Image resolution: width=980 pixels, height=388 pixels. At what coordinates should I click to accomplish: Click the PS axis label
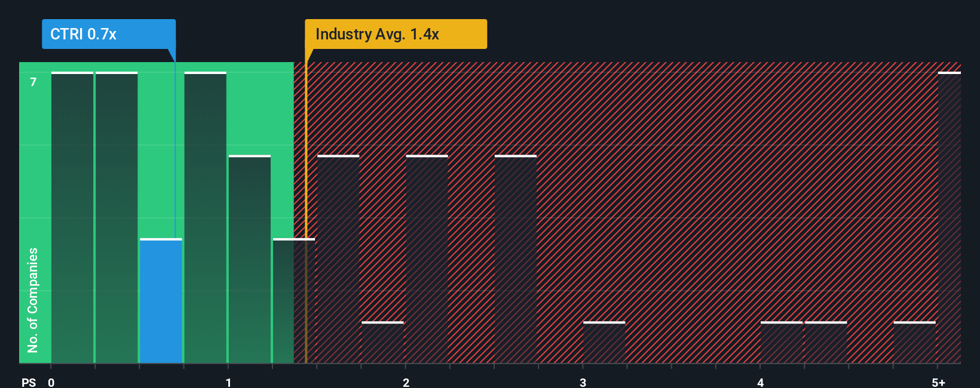pos(29,383)
